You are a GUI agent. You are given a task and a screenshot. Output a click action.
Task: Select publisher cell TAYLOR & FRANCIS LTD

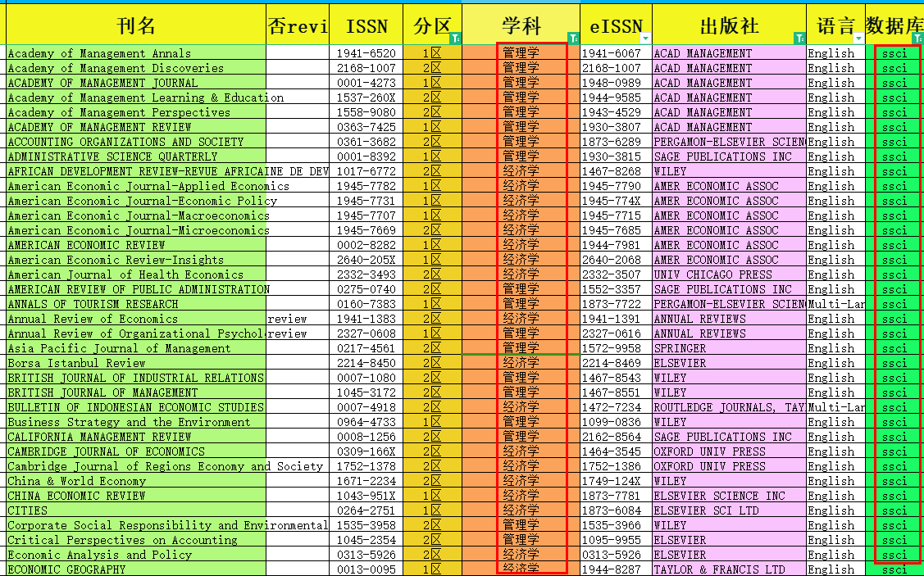pos(729,569)
